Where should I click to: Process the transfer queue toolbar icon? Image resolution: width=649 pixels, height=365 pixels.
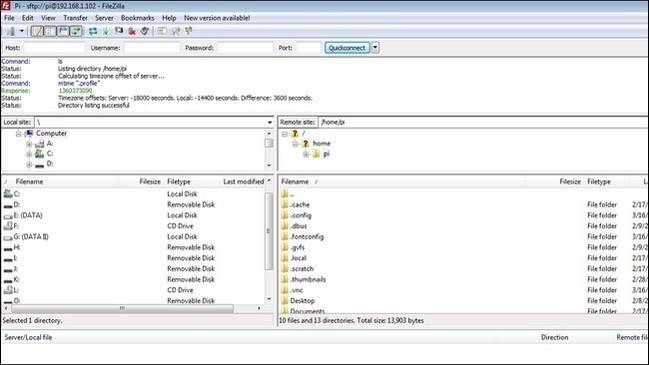tap(106, 31)
